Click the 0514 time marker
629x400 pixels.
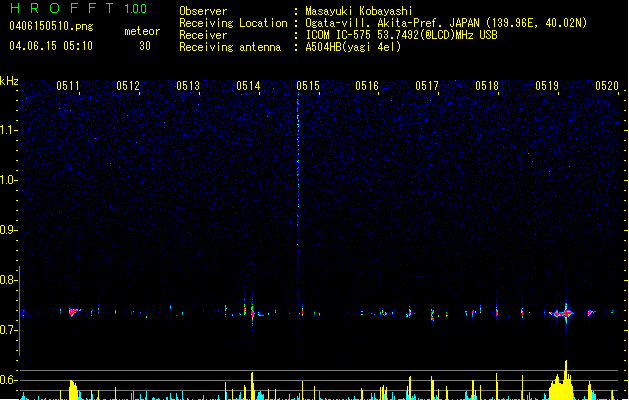(248, 86)
